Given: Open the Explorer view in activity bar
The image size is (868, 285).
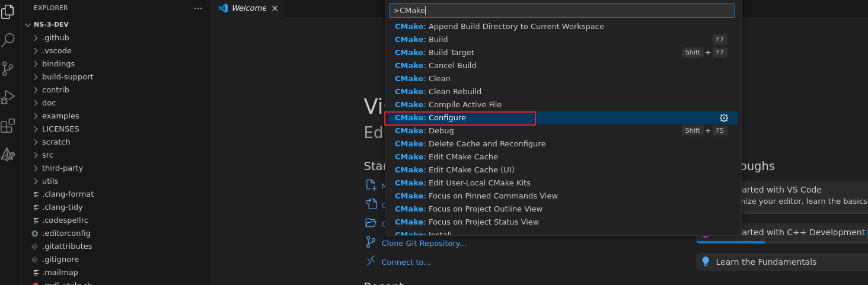Looking at the screenshot, I should 8,11.
